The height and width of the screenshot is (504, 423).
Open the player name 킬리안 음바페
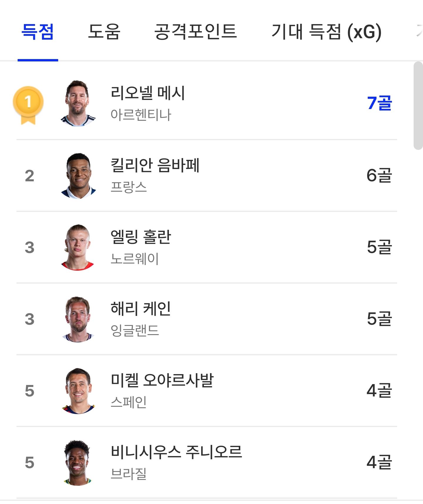[155, 165]
